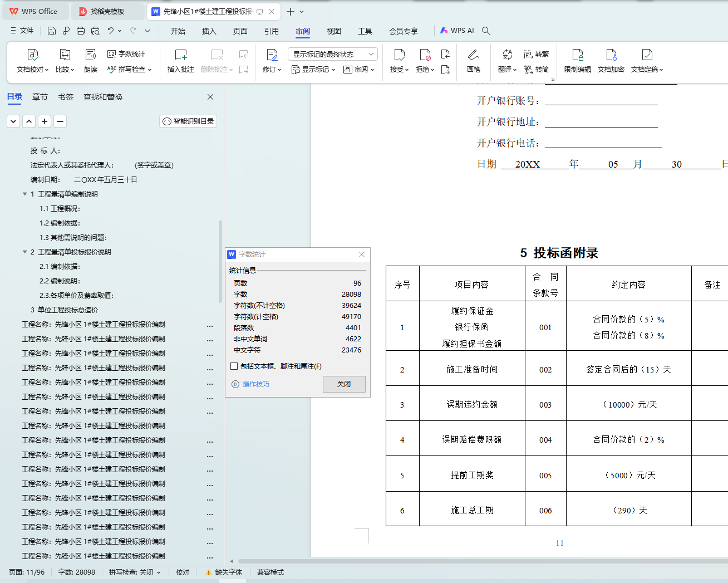Click the document horizontal scrollbar
This screenshot has width=728, height=583.
click(482, 561)
